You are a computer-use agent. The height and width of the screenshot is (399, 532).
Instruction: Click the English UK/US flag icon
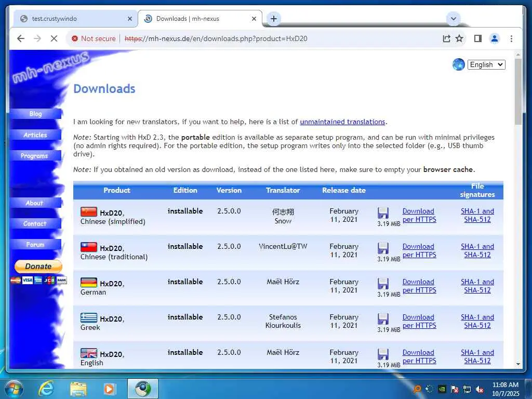click(89, 353)
